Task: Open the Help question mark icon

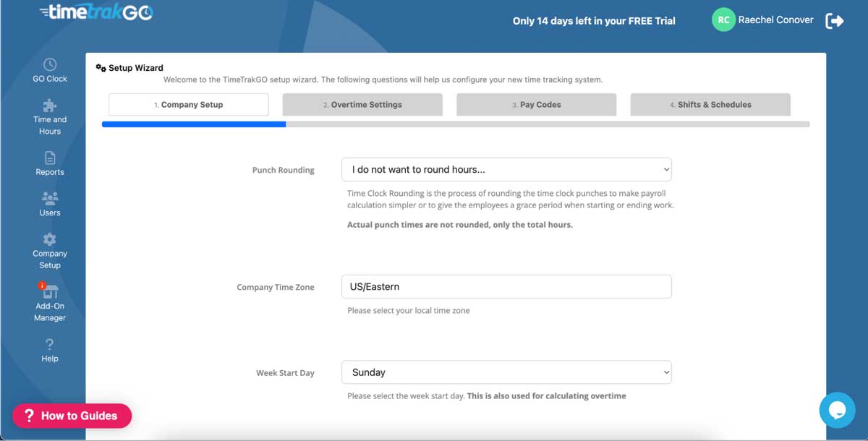Action: click(x=50, y=345)
